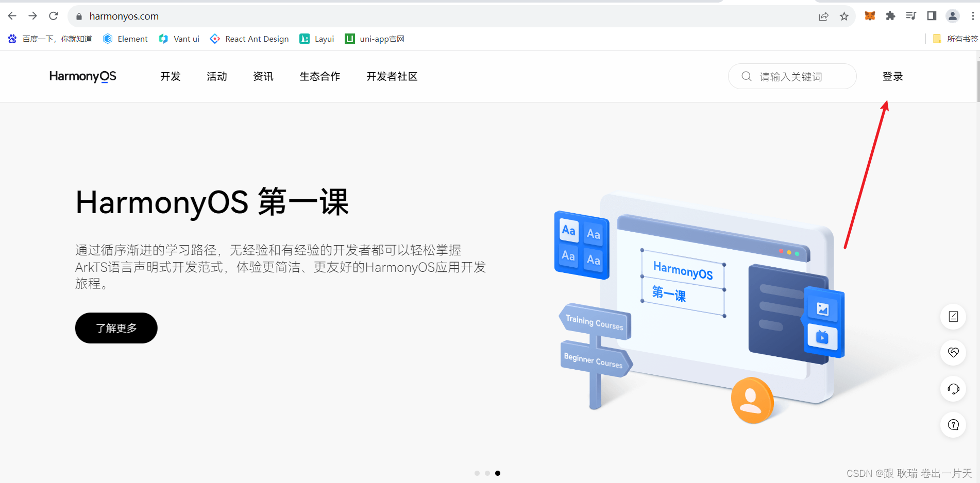Open the 所有书签 bookmarks folder
Viewport: 980px width, 483px height.
click(x=955, y=39)
